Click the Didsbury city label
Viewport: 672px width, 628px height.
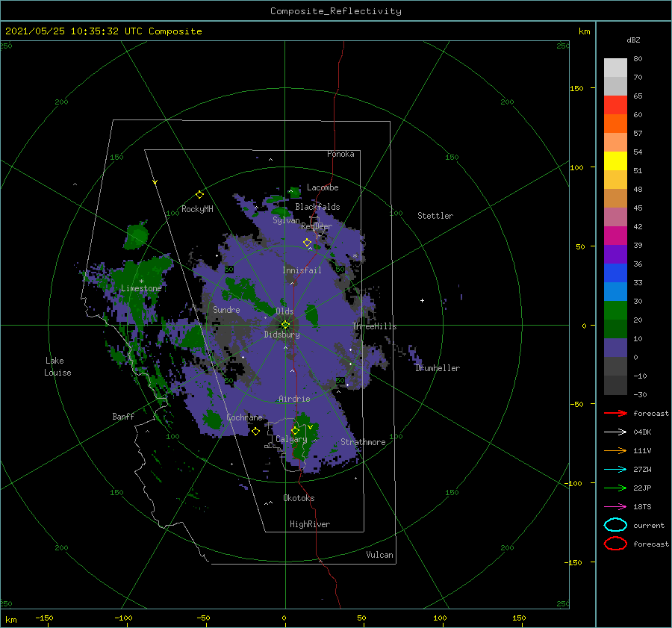281,335
